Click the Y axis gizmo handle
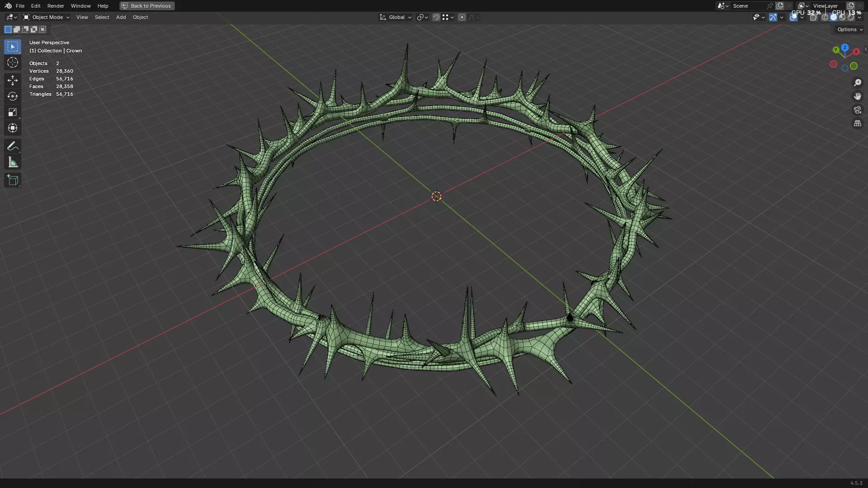This screenshot has width=868, height=488. (x=836, y=50)
